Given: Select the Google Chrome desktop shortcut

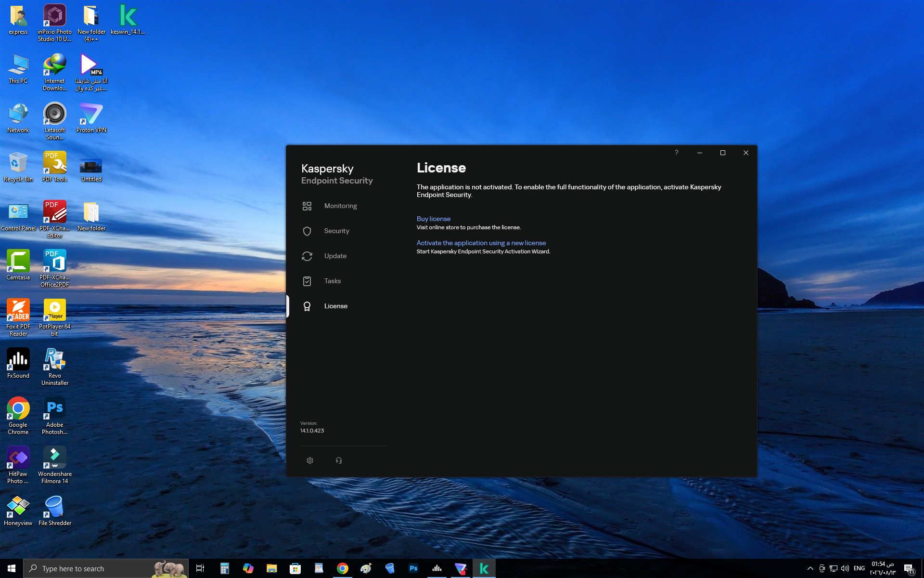Looking at the screenshot, I should click(18, 416).
